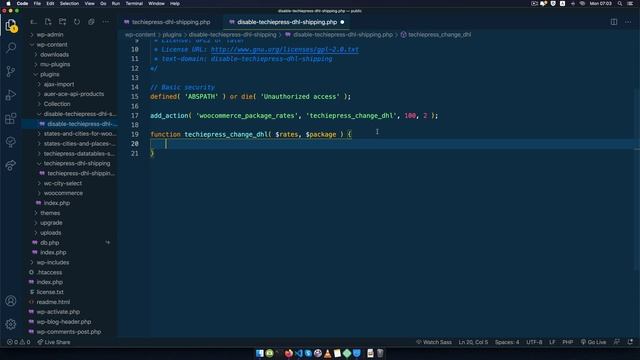
Task: Open the Extensions view
Action: point(11,119)
